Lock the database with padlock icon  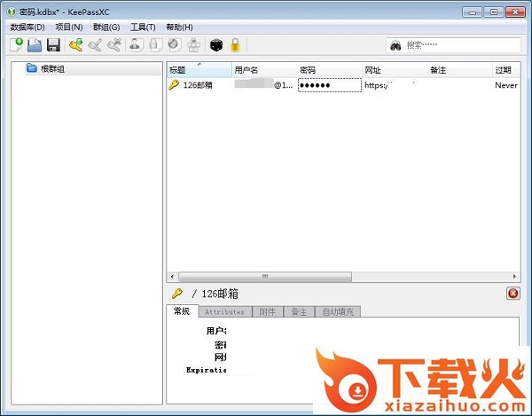(x=235, y=44)
